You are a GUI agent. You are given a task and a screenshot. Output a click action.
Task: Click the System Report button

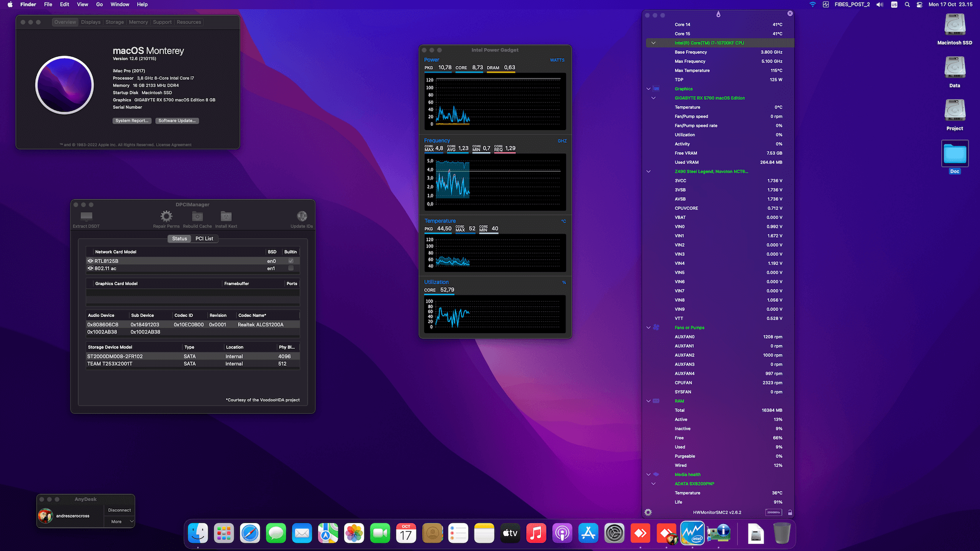(x=132, y=120)
